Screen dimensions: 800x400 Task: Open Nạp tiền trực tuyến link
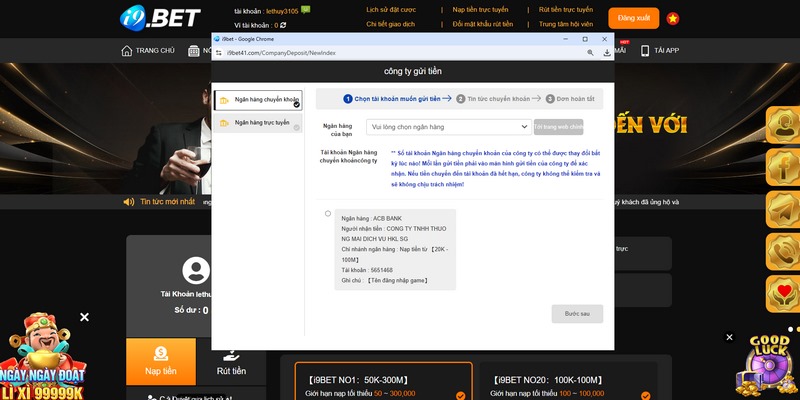[x=480, y=10]
